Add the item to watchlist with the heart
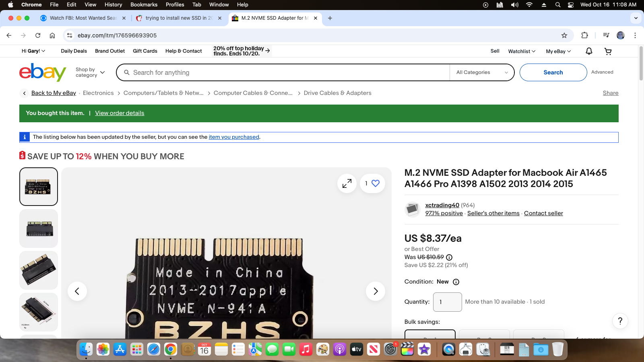This screenshot has height=362, width=644. [x=375, y=183]
